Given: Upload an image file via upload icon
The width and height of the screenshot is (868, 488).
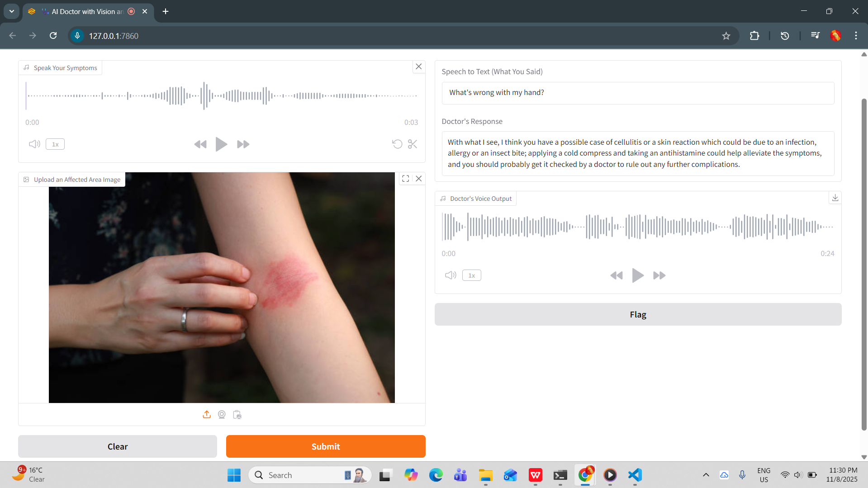Looking at the screenshot, I should coord(207,414).
